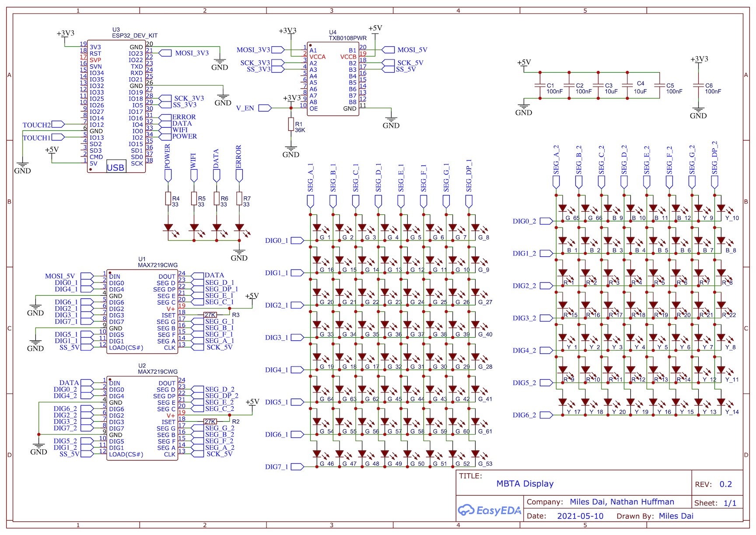Select capacitor C2 100nF symbol
756x535 pixels.
(569, 85)
